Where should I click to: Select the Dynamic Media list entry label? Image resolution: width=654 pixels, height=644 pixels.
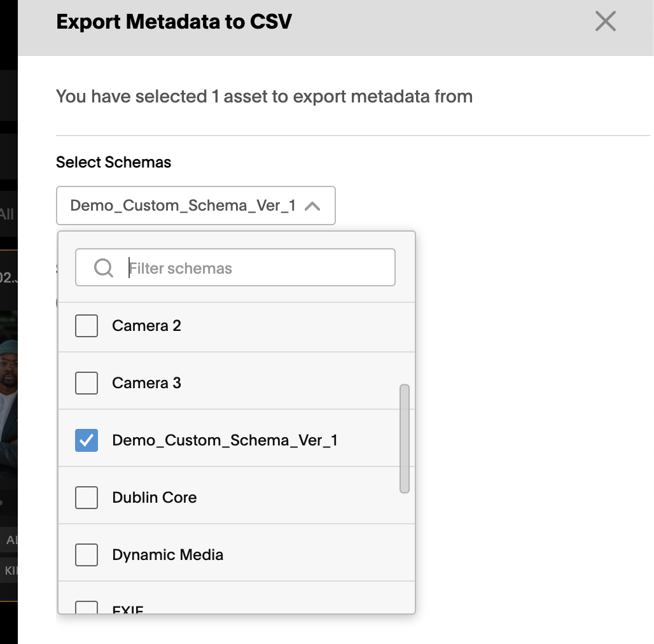tap(168, 555)
